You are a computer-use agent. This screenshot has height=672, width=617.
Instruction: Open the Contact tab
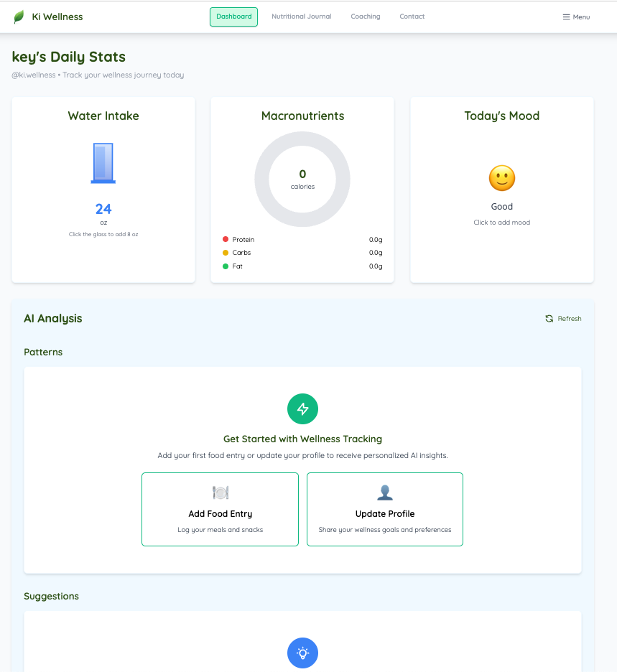tap(412, 17)
